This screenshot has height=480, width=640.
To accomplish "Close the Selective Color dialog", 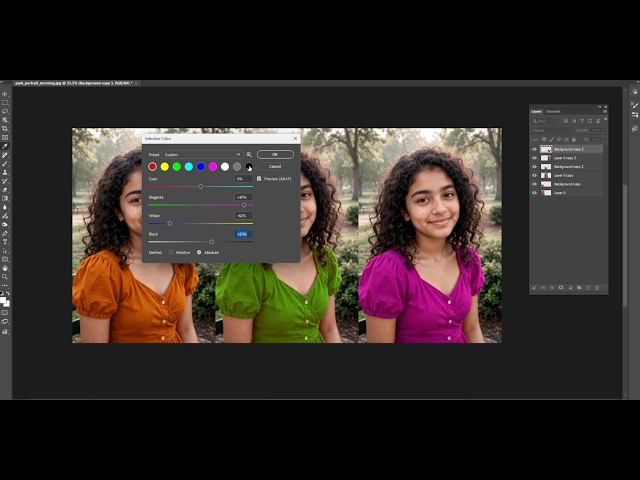I will 296,139.
